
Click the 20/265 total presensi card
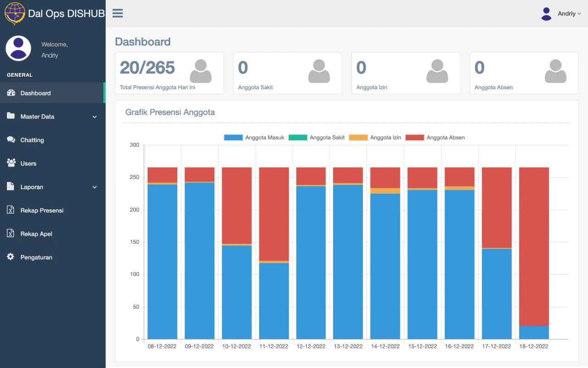(169, 73)
